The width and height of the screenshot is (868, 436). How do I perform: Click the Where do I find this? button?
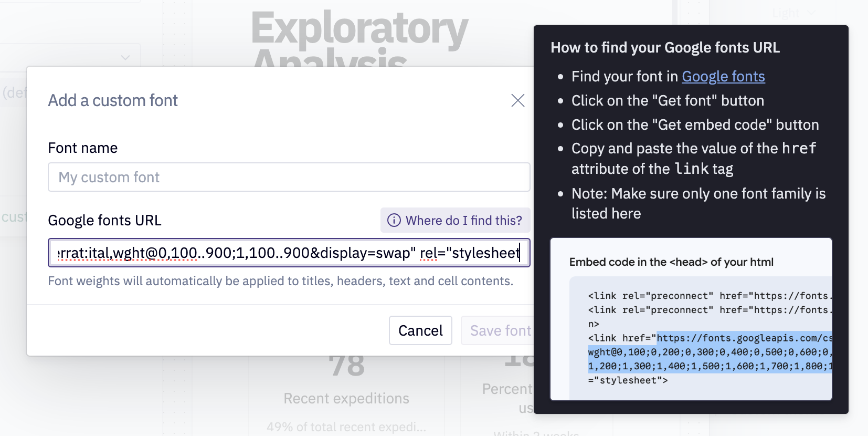[455, 220]
